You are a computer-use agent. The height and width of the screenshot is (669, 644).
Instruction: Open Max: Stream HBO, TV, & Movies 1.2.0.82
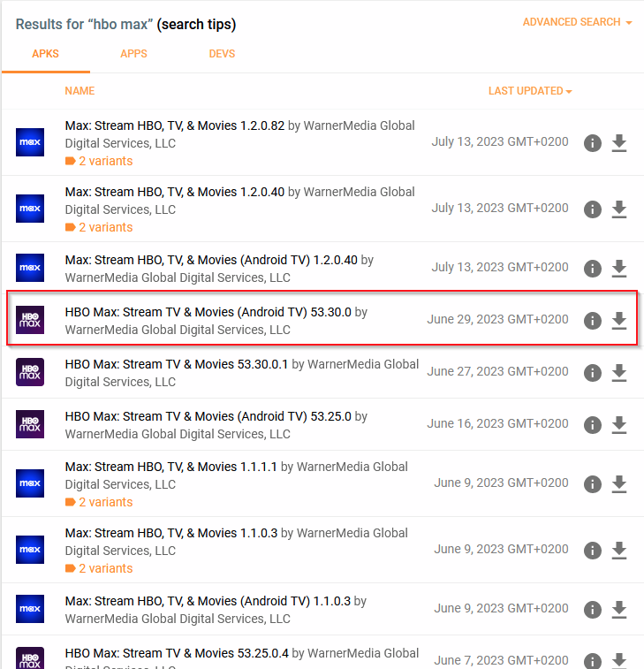(174, 125)
